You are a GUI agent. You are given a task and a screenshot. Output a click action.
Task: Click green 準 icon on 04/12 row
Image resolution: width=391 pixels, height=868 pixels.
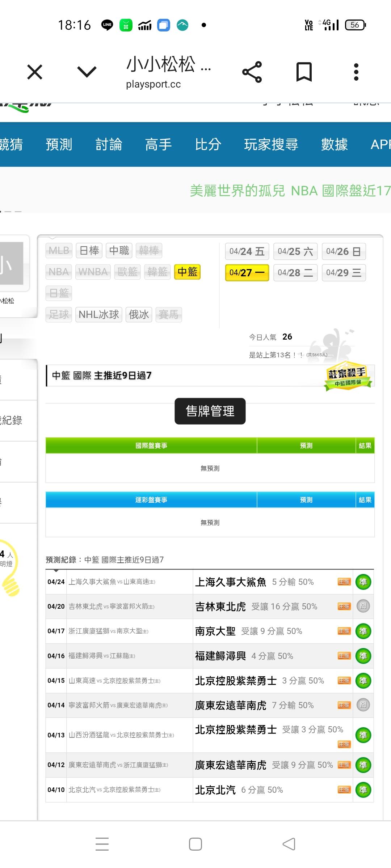[363, 765]
